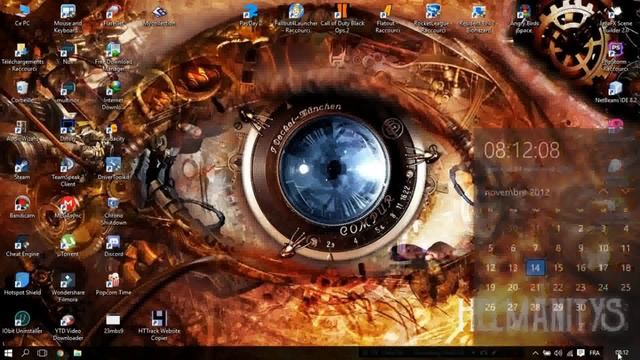Open JavaFX Scene Builder 2.0
The height and width of the screenshot is (360, 640).
tap(616, 19)
